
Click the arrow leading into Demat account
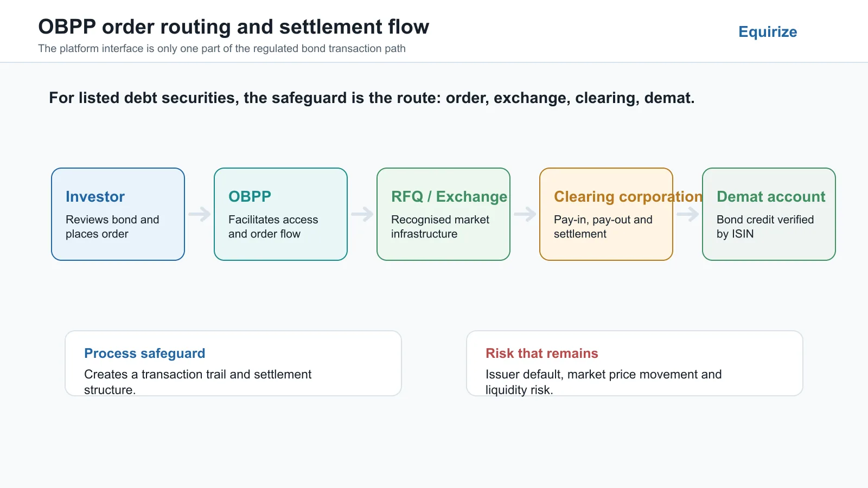coord(688,214)
